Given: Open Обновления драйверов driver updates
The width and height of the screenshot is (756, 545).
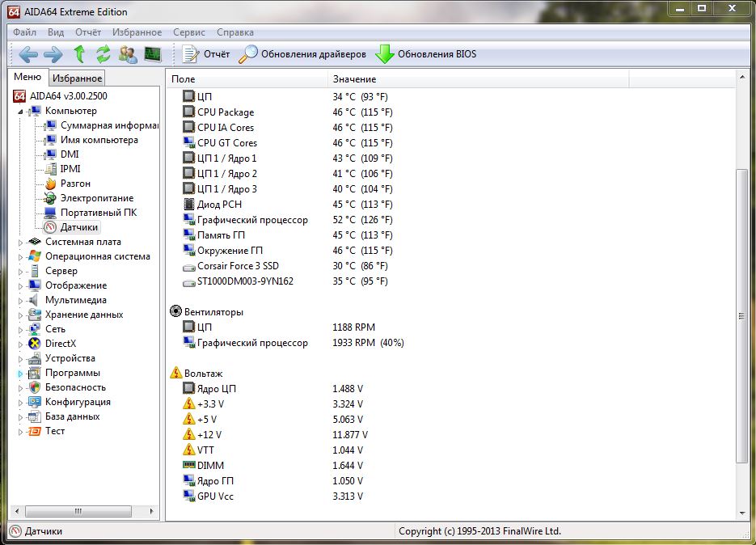Looking at the screenshot, I should coord(302,54).
